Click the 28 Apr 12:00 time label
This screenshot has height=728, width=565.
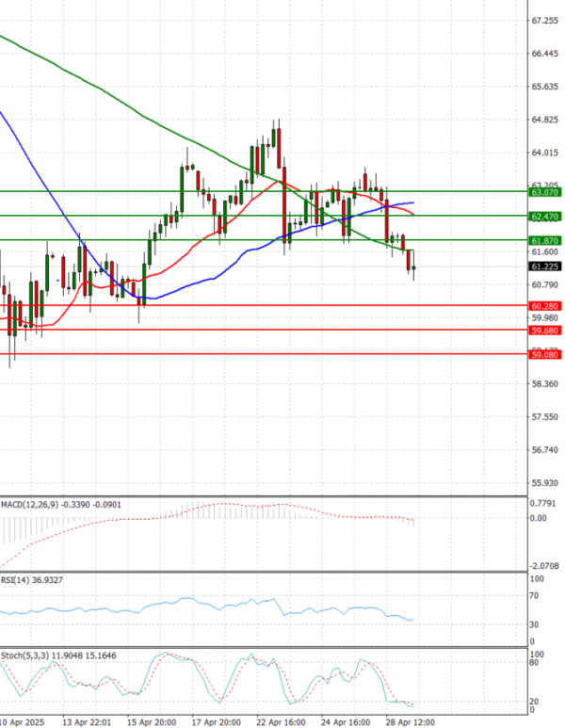point(411,721)
